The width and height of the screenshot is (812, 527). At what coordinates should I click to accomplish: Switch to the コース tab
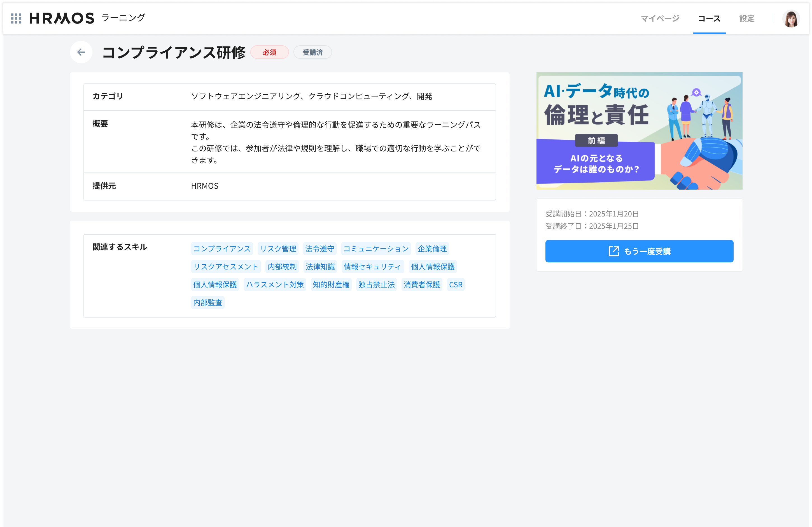click(x=709, y=18)
